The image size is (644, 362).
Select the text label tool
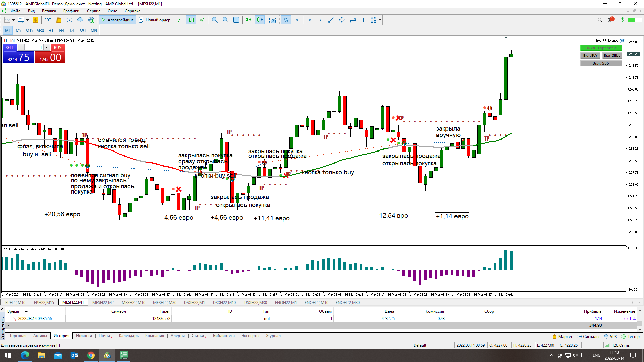(x=363, y=20)
